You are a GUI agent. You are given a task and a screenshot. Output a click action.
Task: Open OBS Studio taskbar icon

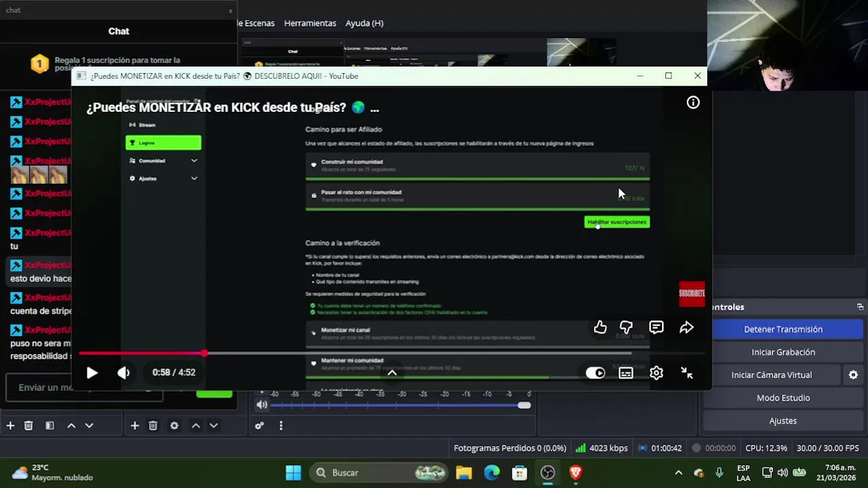pyautogui.click(x=547, y=472)
